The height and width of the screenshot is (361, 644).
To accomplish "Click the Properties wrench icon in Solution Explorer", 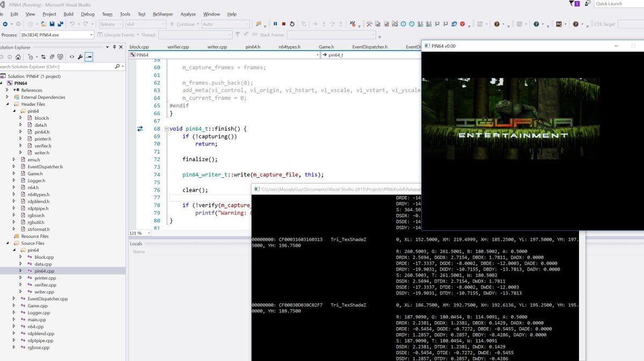I will pos(80,57).
